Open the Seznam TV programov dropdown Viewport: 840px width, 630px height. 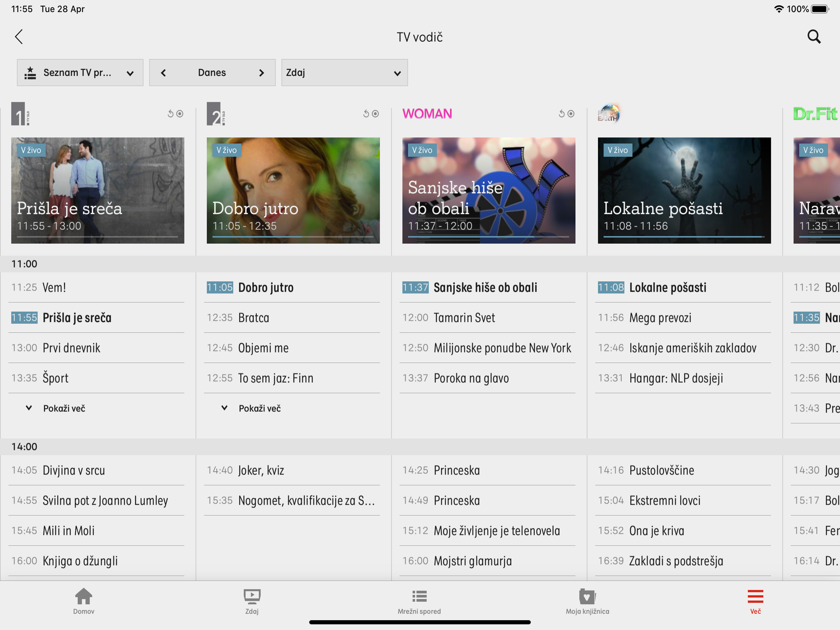click(80, 73)
